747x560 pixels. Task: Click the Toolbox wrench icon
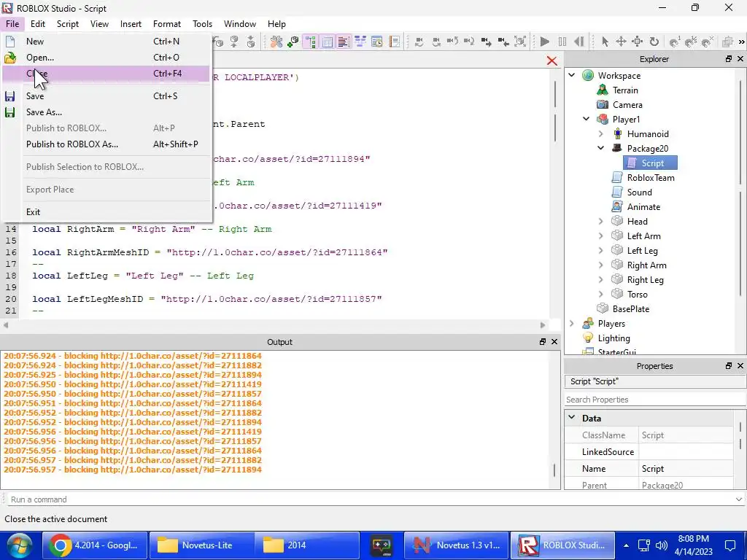pos(276,42)
